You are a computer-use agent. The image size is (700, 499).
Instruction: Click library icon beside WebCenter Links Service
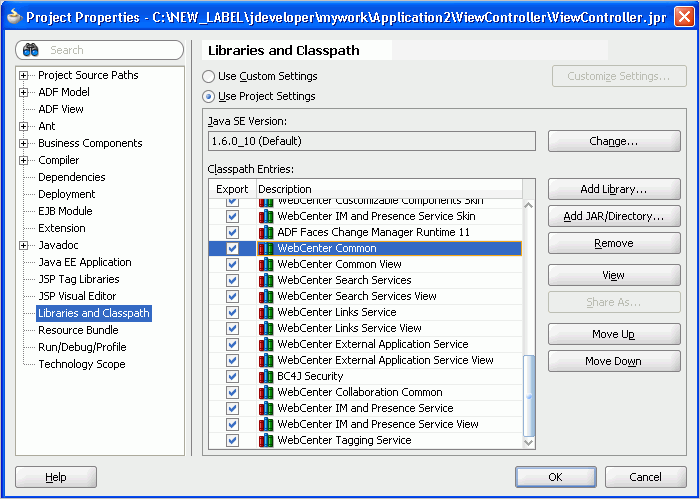point(266,312)
